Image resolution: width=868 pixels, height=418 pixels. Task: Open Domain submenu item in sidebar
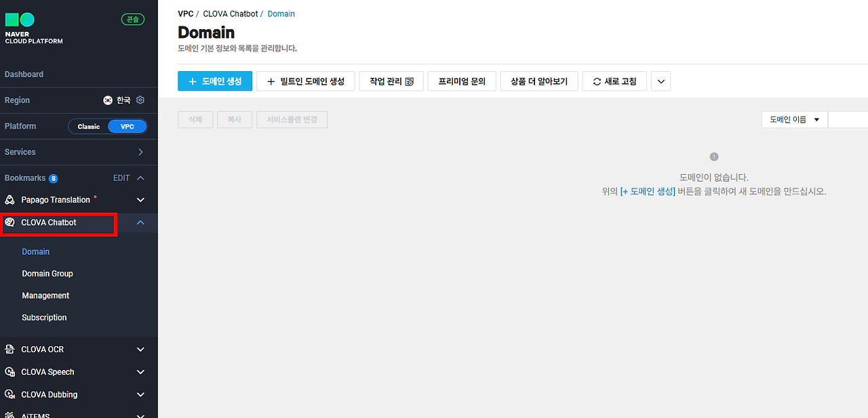[36, 252]
